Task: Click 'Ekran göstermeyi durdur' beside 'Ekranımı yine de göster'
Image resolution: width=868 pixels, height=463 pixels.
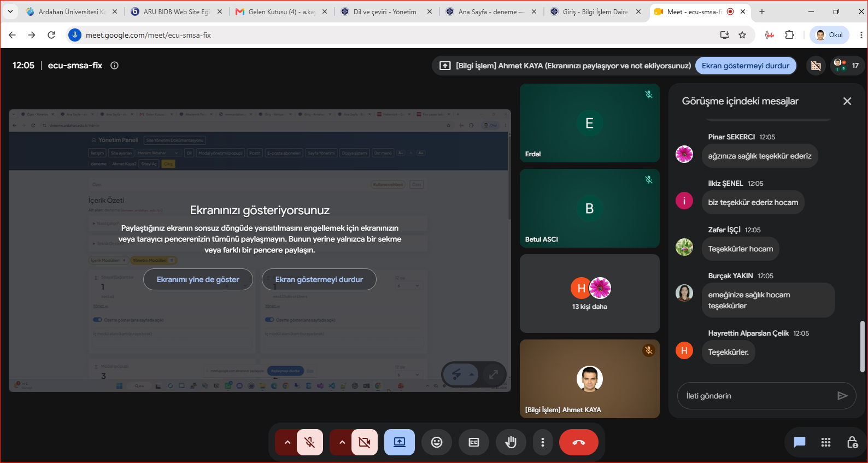Action: (x=319, y=279)
